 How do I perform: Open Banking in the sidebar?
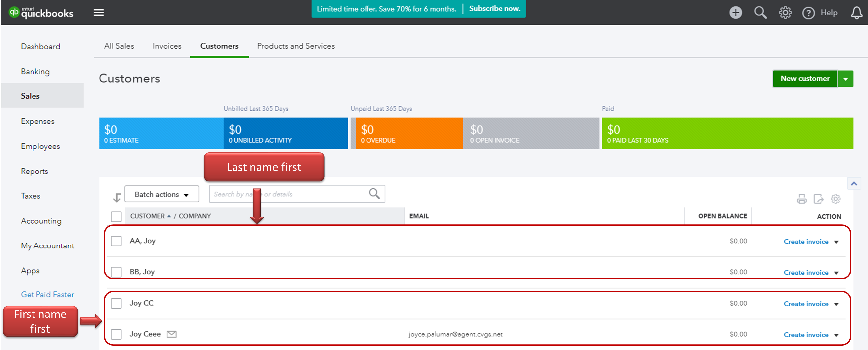(35, 71)
